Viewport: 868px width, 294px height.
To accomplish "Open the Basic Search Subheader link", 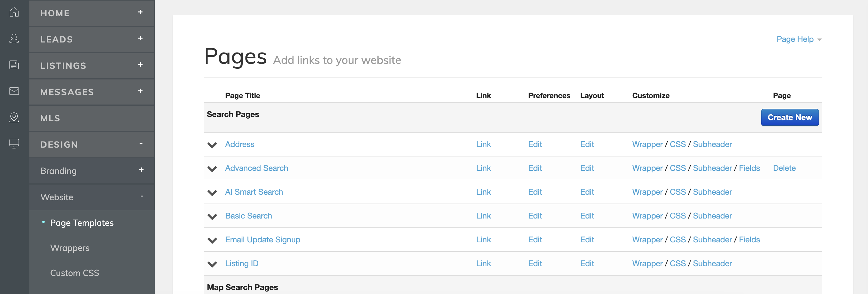I will (712, 216).
